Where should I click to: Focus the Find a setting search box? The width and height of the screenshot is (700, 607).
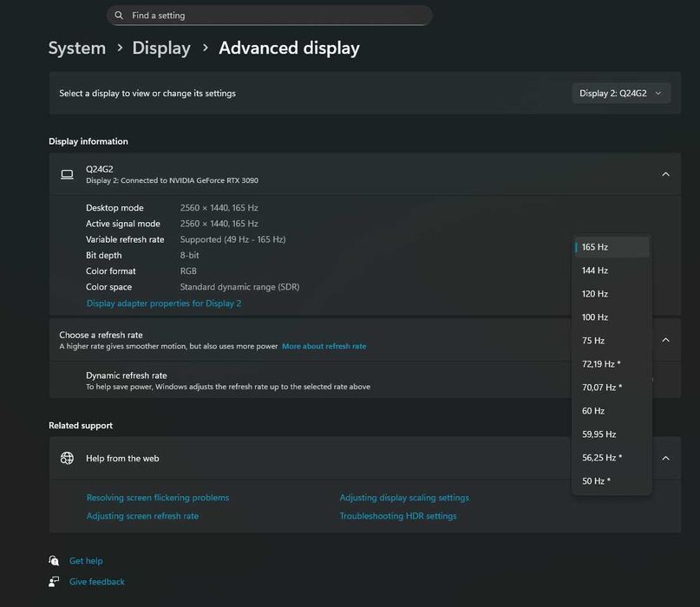(269, 16)
